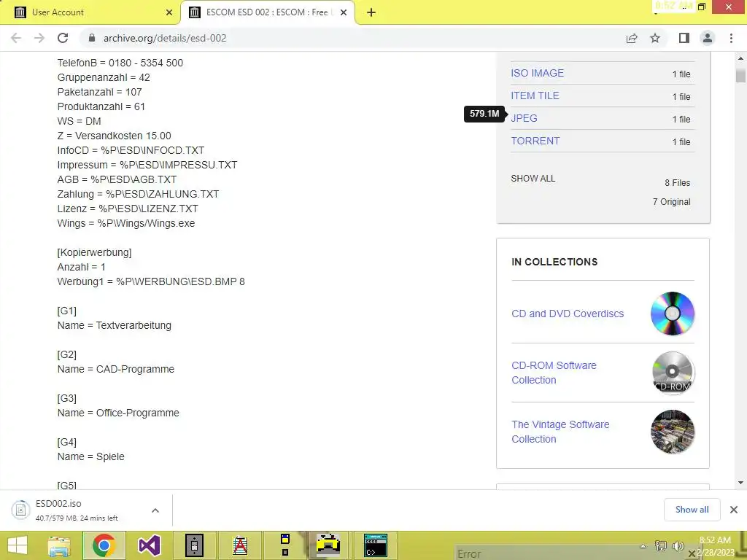Image resolution: width=747 pixels, height=560 pixels.
Task: Open the gray device taskbar icon
Action: click(x=194, y=545)
